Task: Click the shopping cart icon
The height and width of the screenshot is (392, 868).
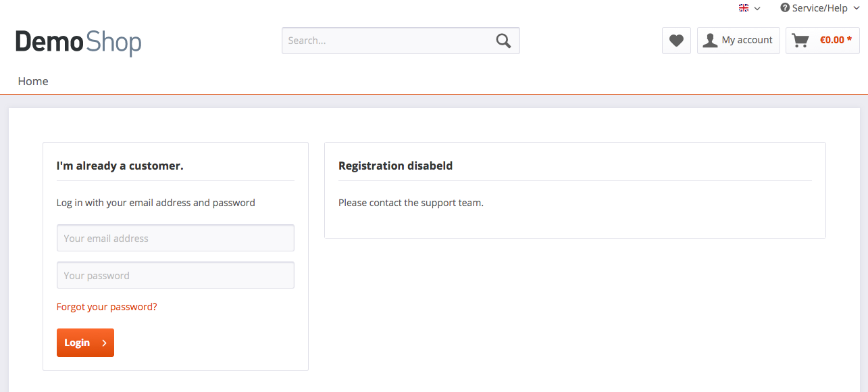Action: click(800, 41)
